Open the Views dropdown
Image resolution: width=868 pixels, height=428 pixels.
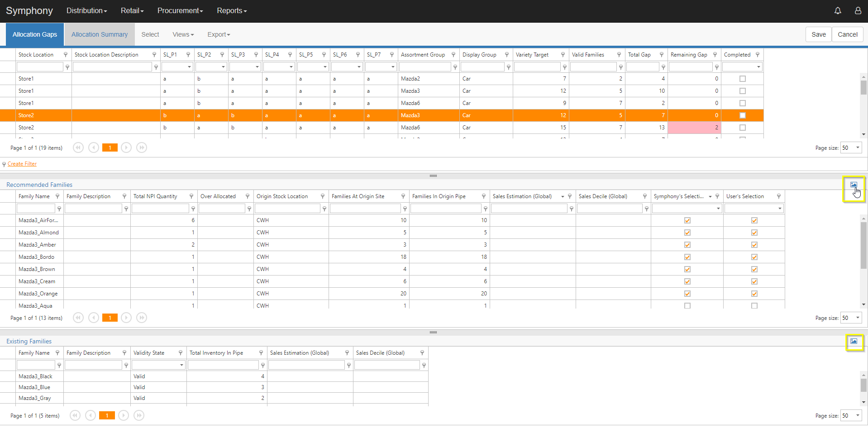(x=183, y=34)
